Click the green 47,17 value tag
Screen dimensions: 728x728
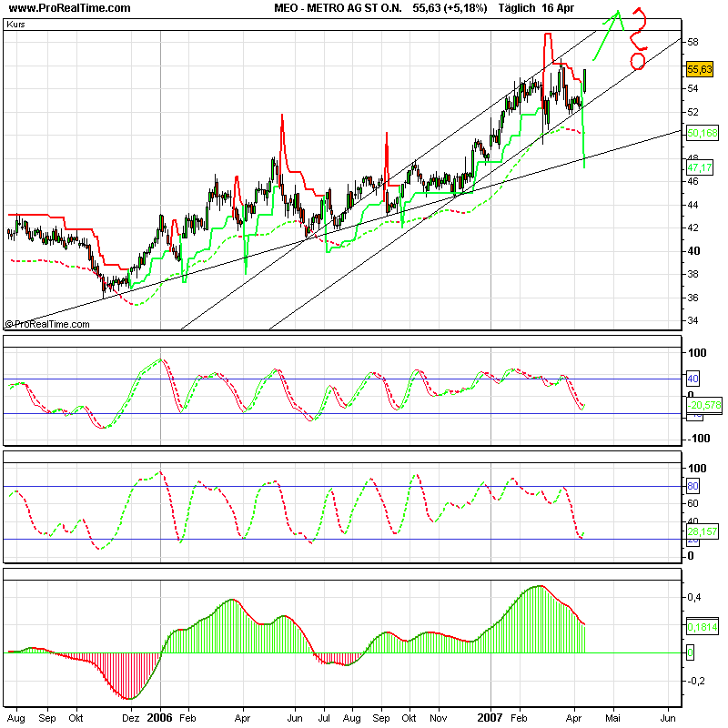point(699,167)
